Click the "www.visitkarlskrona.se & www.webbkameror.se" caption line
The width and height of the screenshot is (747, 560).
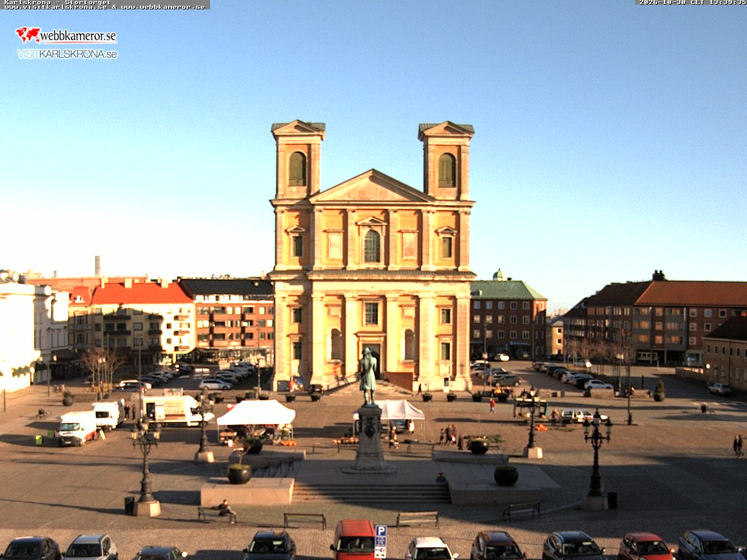click(x=104, y=7)
